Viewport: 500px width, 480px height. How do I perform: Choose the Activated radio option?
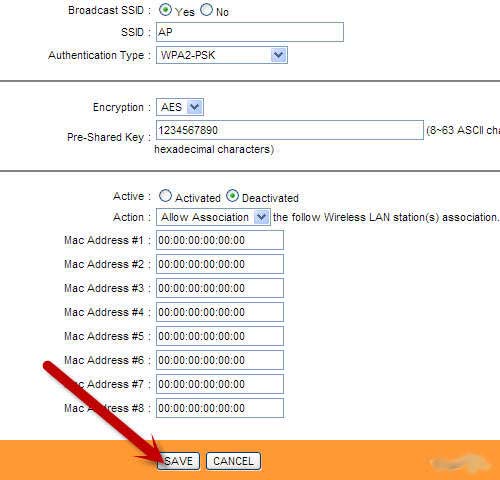tap(165, 196)
